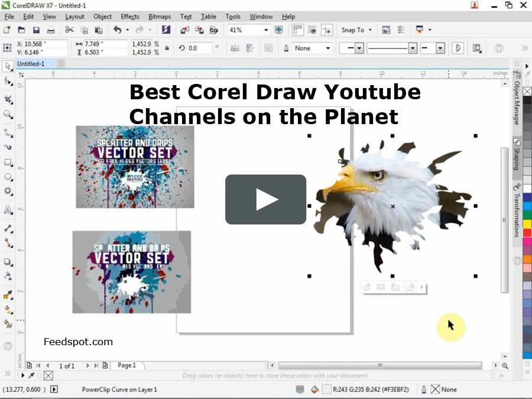Open the Layout menu
The height and width of the screenshot is (399, 532).
[x=74, y=17]
